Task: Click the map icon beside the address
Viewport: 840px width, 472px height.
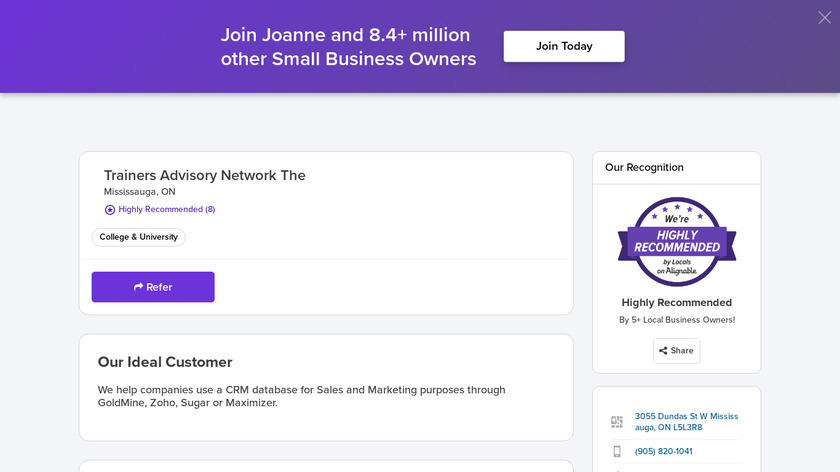Action: point(617,422)
